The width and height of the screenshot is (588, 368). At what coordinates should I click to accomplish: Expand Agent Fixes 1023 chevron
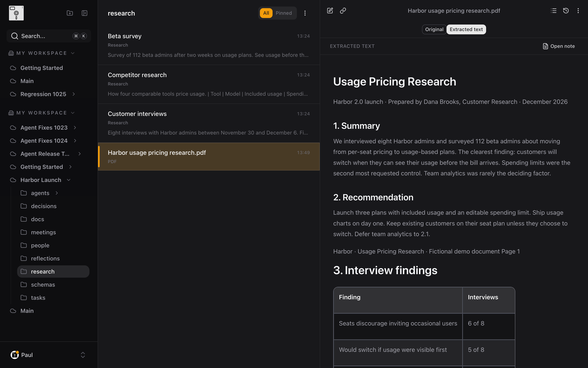pyautogui.click(x=75, y=128)
